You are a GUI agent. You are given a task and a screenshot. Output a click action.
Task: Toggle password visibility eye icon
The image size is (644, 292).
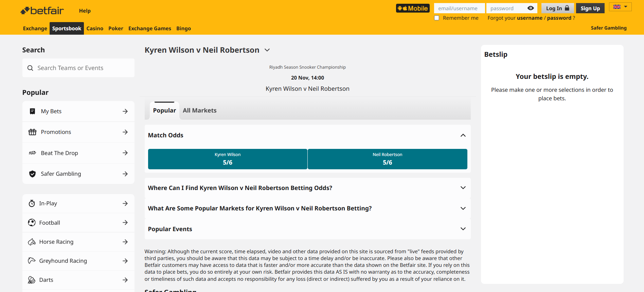coord(531,8)
